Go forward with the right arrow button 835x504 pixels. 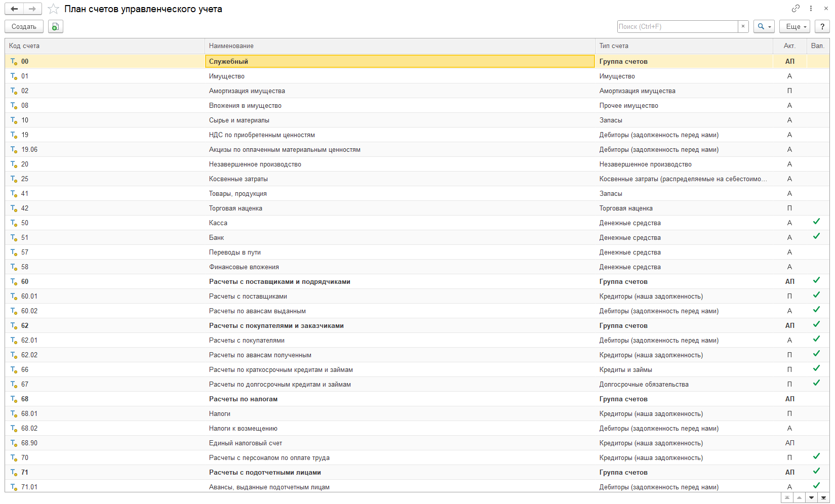[32, 9]
